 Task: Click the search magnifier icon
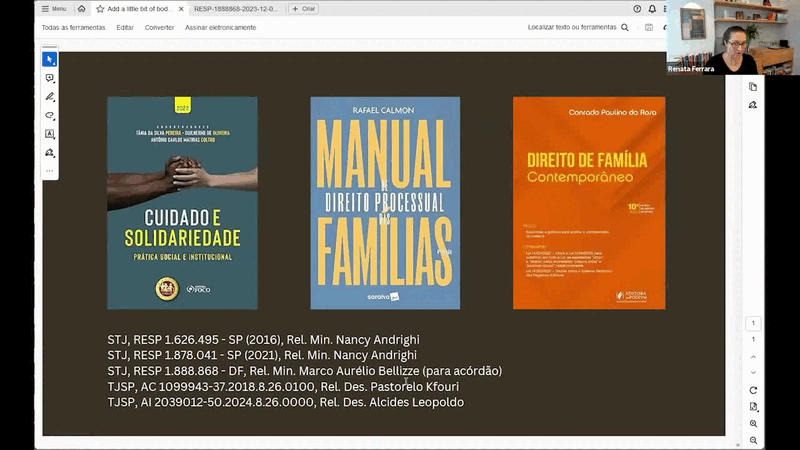pos(624,28)
